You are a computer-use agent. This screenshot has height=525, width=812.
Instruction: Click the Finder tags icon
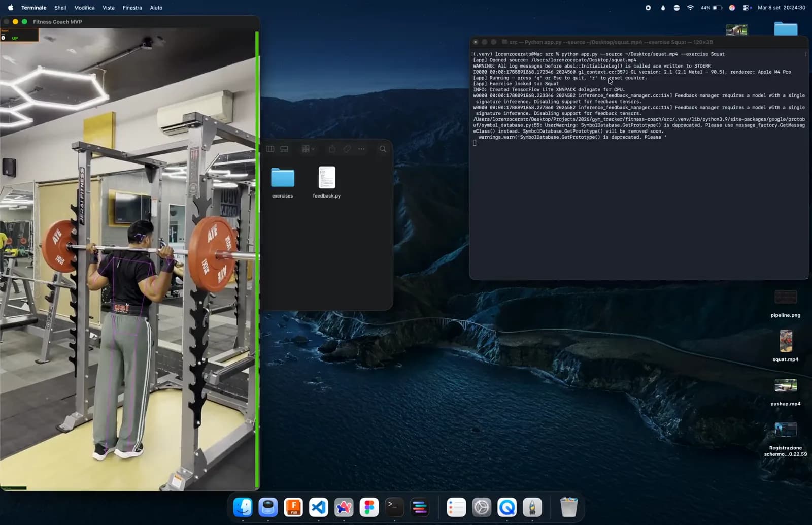[x=347, y=149]
